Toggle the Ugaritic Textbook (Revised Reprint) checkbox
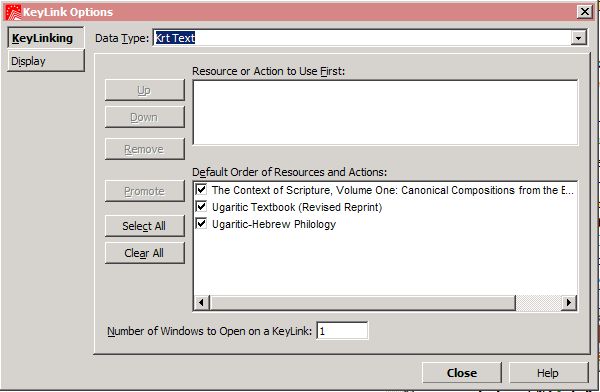 point(201,207)
